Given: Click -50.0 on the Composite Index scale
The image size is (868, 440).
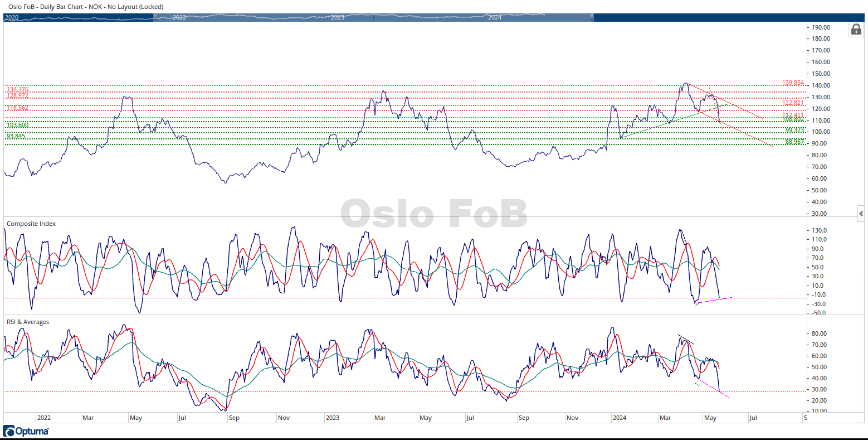Looking at the screenshot, I should [x=820, y=313].
